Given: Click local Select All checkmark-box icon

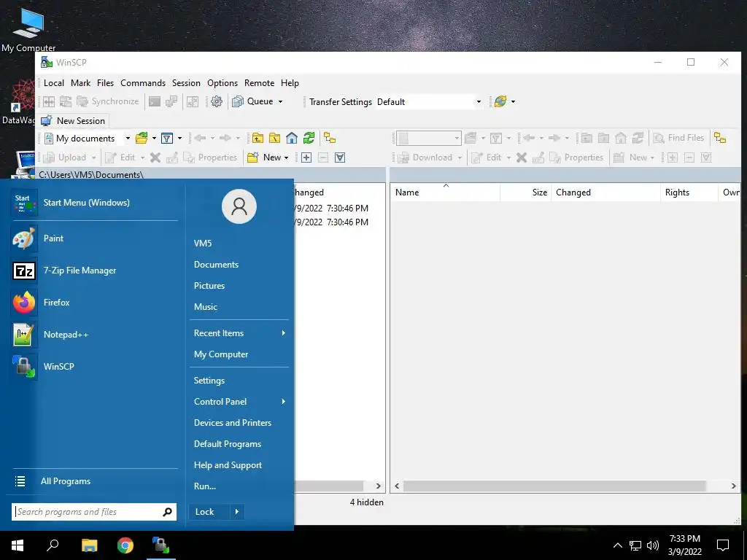Looking at the screenshot, I should click(340, 157).
